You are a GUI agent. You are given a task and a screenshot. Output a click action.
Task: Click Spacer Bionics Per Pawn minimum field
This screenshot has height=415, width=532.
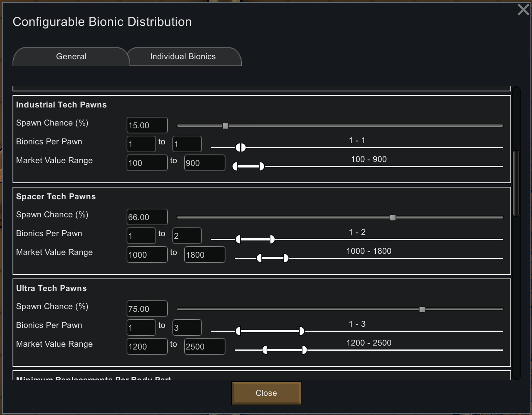click(141, 236)
